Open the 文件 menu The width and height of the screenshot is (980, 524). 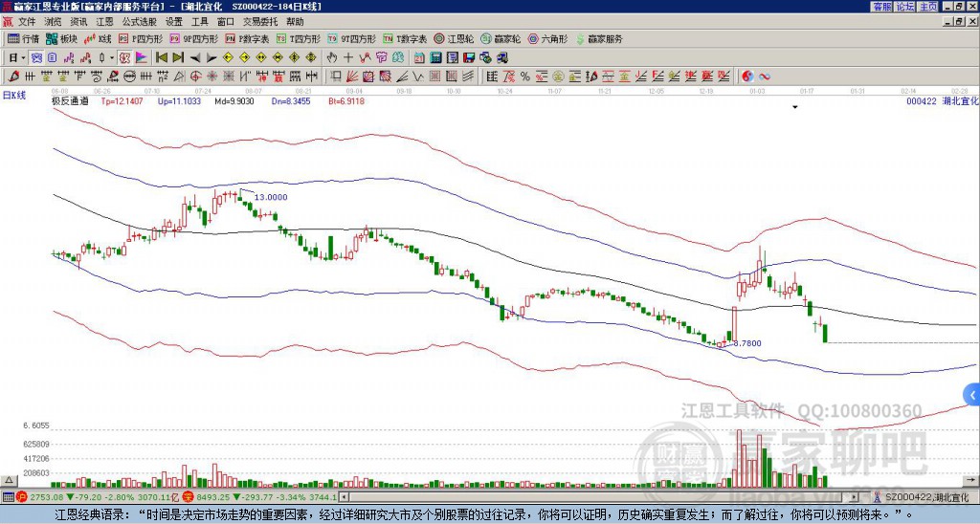coord(27,22)
